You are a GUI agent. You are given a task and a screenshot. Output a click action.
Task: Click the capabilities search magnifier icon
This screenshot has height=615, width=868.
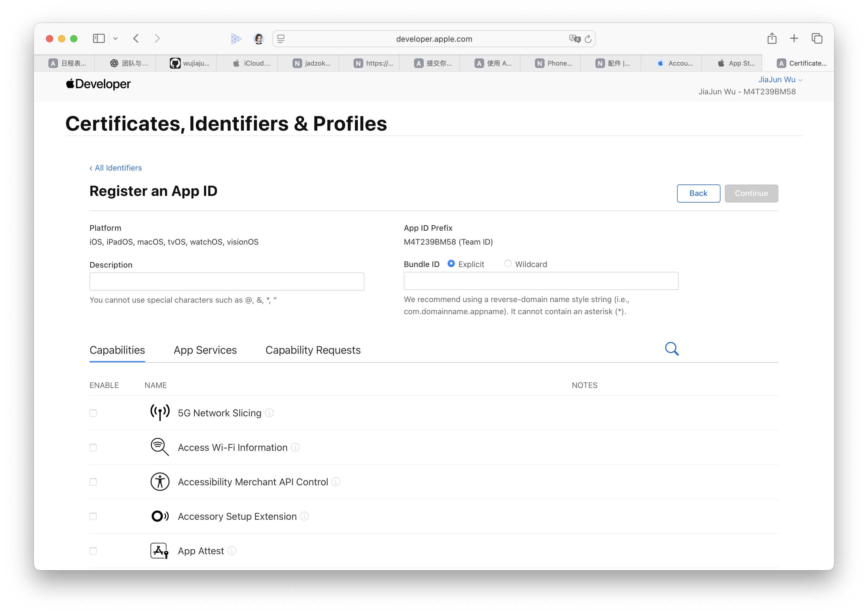point(672,348)
